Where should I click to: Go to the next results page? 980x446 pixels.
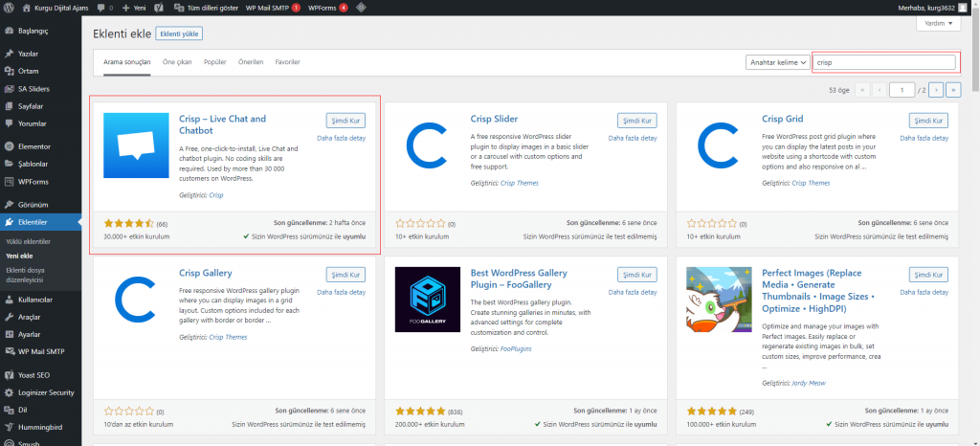coord(936,90)
